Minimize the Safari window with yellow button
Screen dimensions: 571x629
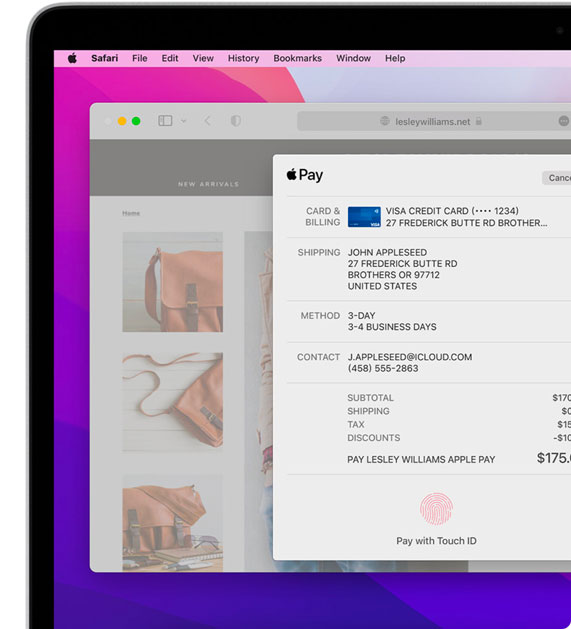(122, 121)
